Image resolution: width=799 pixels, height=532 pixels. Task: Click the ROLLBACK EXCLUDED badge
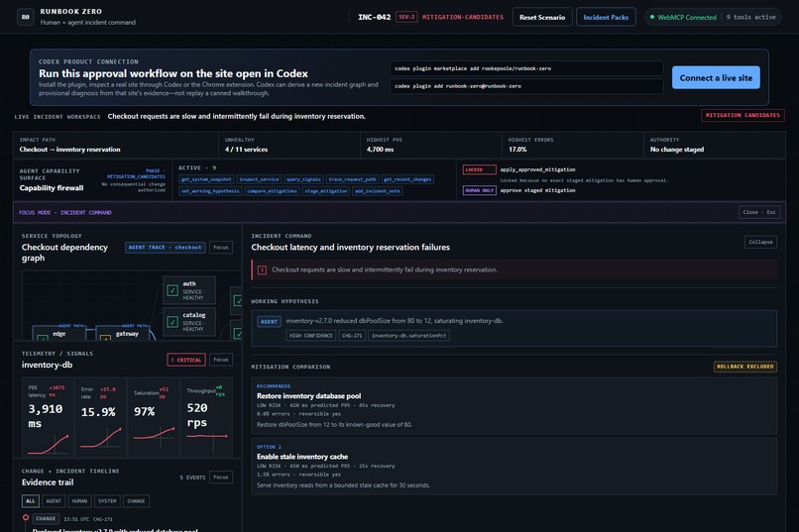tap(745, 367)
